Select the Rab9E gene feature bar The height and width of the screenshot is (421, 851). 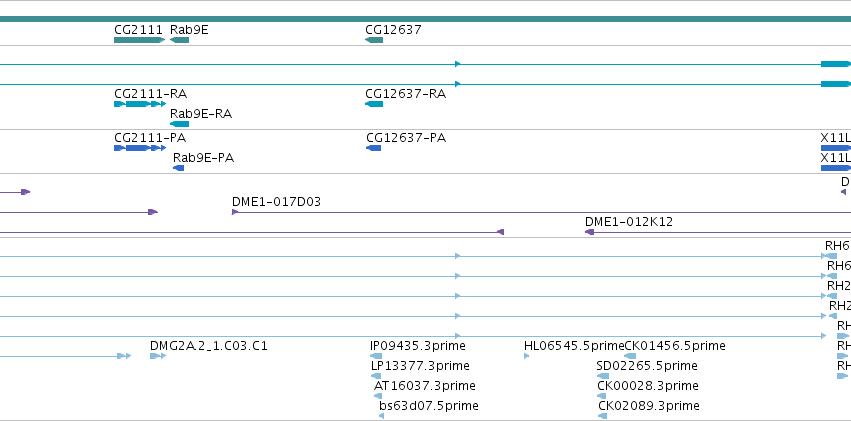tap(179, 40)
